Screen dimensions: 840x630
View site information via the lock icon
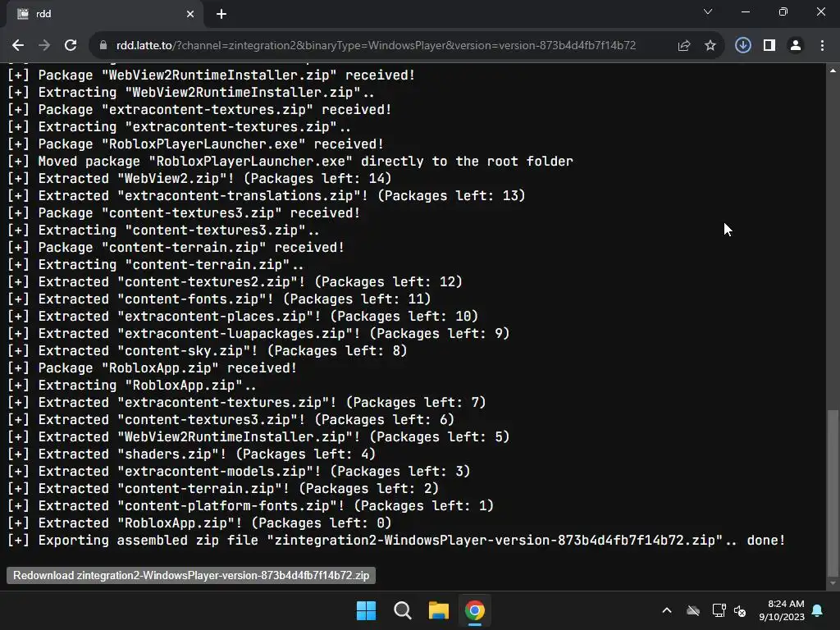tap(103, 46)
